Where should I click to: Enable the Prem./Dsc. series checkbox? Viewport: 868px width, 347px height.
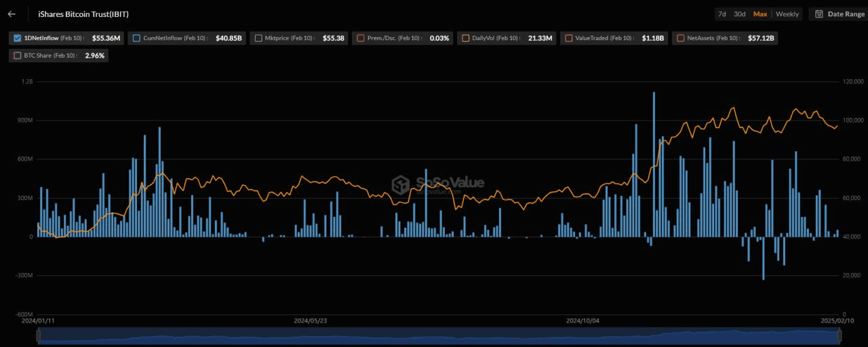click(361, 38)
